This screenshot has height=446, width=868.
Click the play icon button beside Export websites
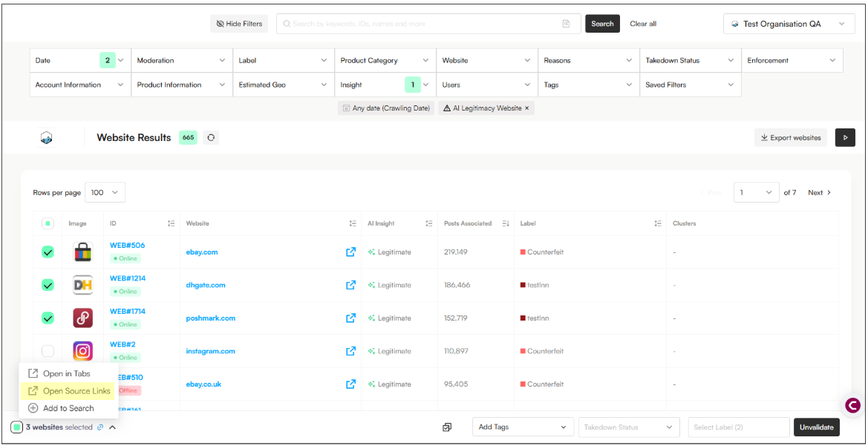tap(845, 137)
